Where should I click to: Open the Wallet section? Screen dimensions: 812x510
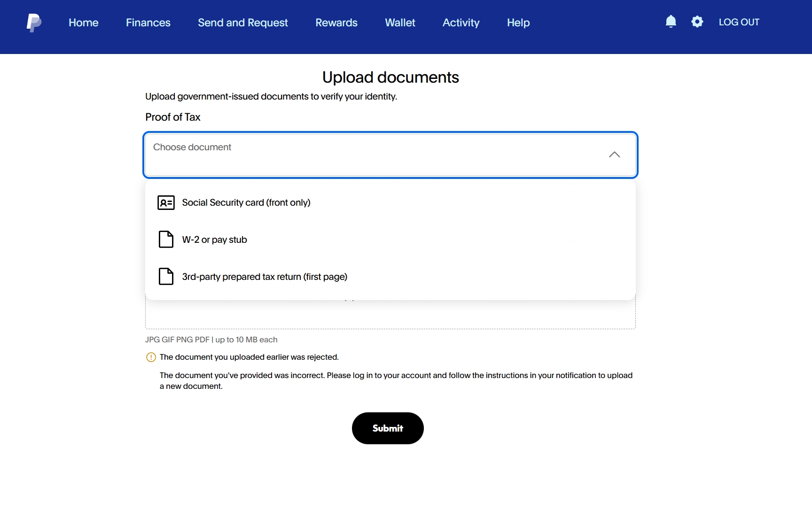click(400, 23)
